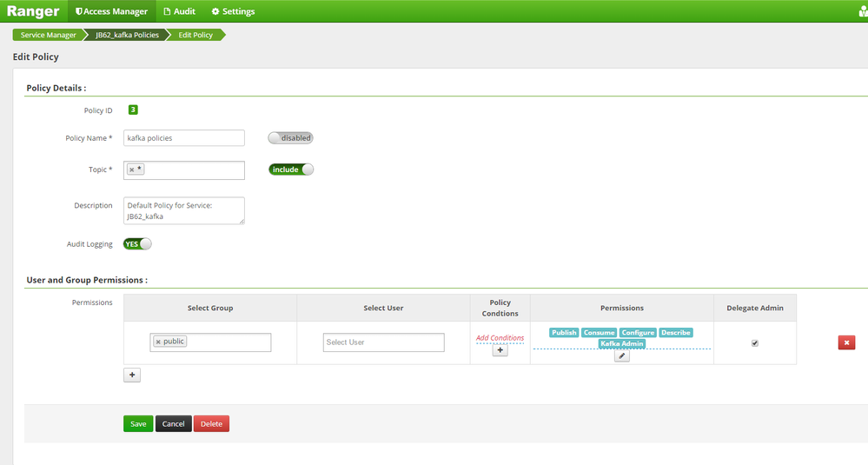Click the plus icon under Add Conditions
Viewport: 868px width, 465px height.
coord(500,350)
